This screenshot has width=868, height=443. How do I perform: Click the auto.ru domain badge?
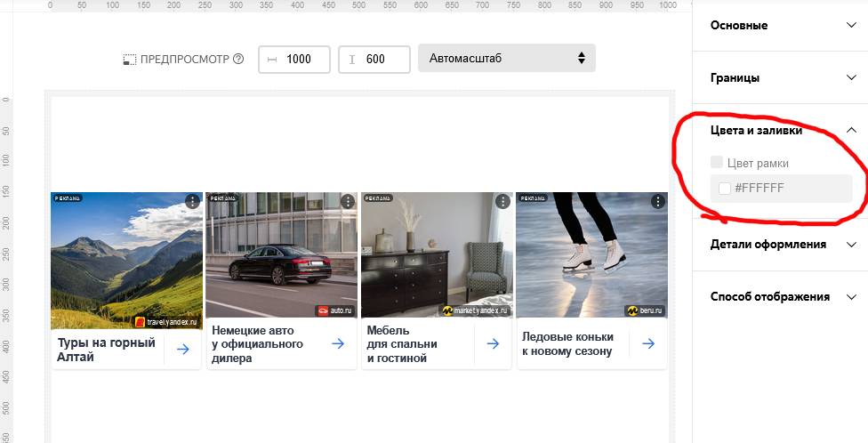(x=334, y=310)
